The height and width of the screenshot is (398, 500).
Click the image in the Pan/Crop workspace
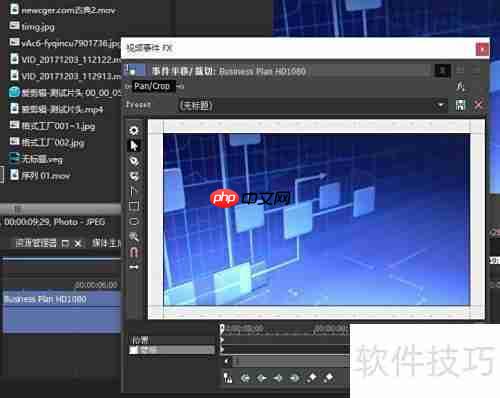click(316, 219)
